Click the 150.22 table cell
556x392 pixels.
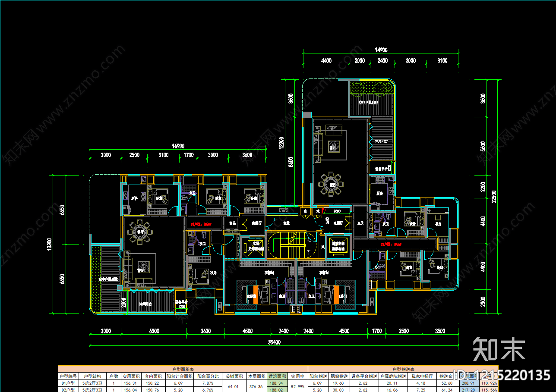point(153,383)
